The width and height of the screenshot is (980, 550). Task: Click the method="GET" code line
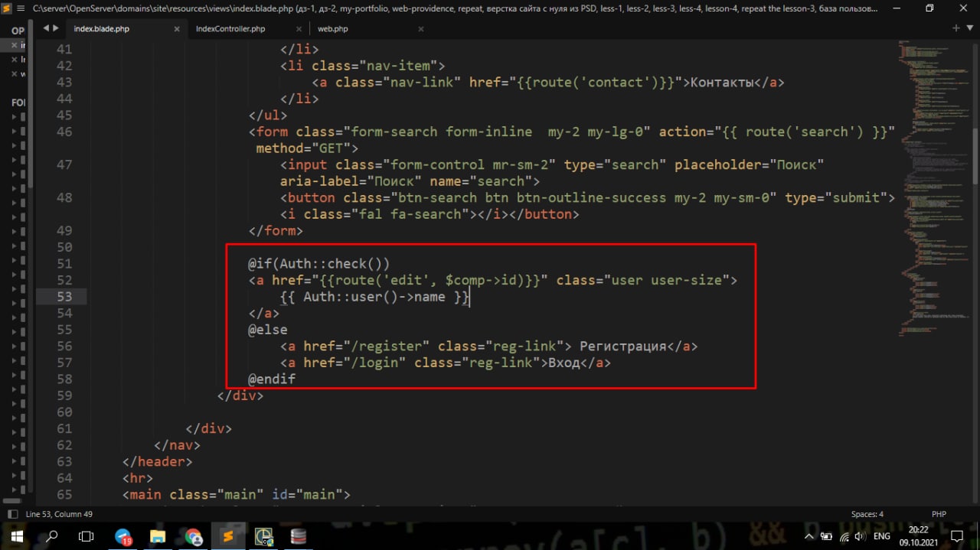tap(307, 148)
